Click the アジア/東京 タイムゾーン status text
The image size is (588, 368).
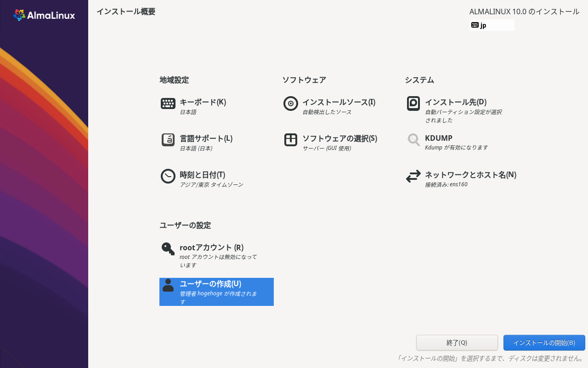pos(211,185)
